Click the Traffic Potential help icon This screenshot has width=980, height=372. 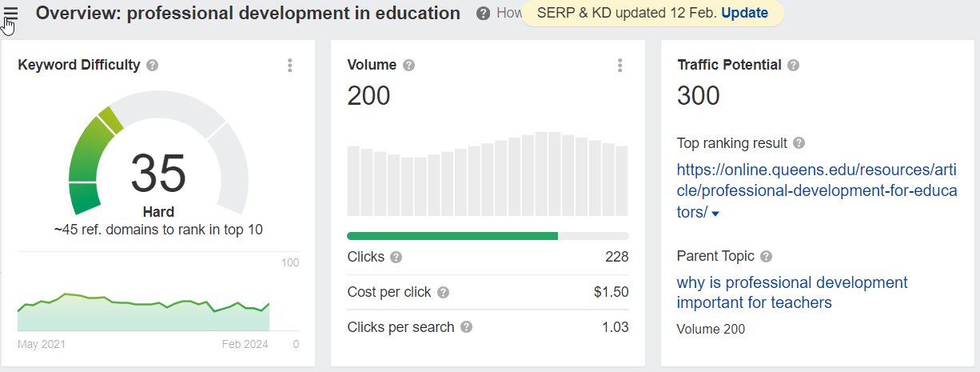pos(793,66)
